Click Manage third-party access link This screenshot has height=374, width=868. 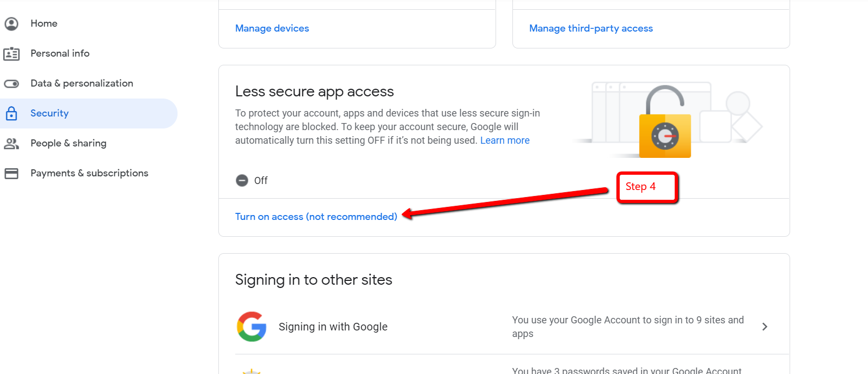(591, 28)
